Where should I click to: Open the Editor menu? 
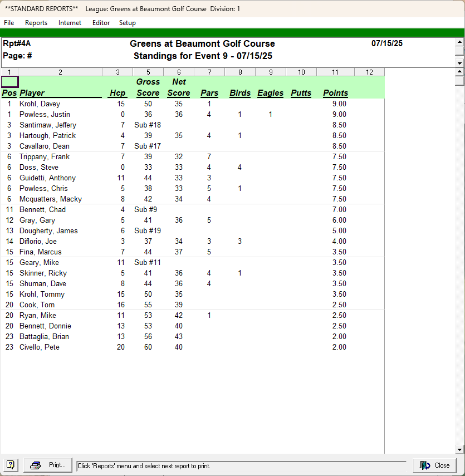pyautogui.click(x=101, y=23)
